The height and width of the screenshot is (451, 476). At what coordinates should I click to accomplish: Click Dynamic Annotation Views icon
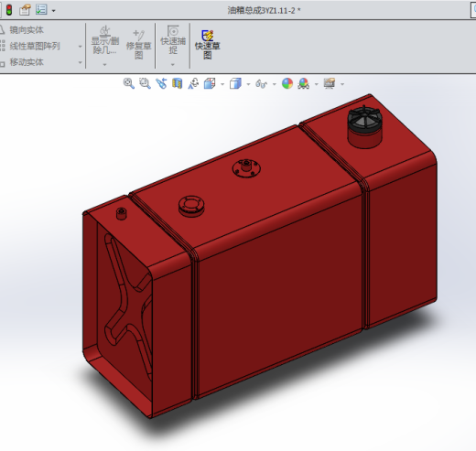pos(193,83)
